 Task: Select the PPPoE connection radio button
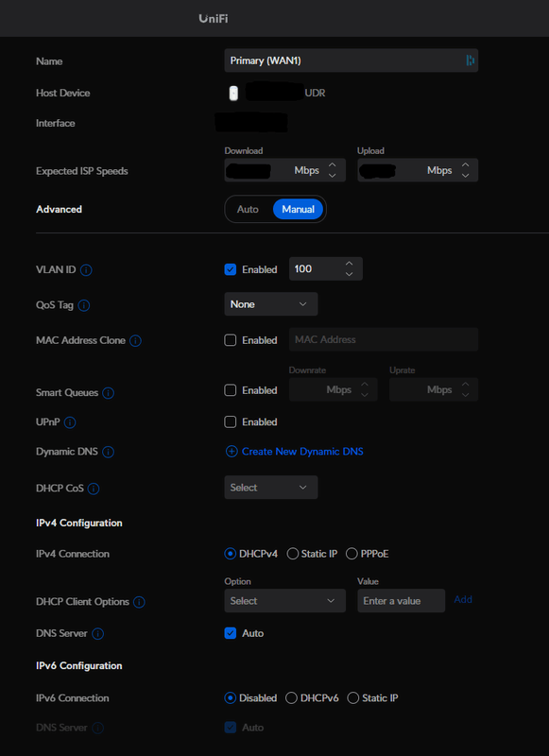coord(352,554)
